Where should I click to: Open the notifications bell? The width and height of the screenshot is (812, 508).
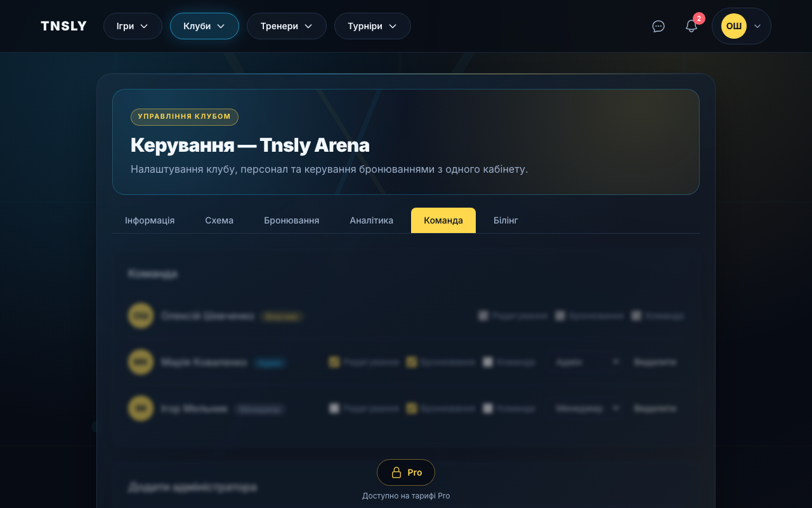[691, 27]
